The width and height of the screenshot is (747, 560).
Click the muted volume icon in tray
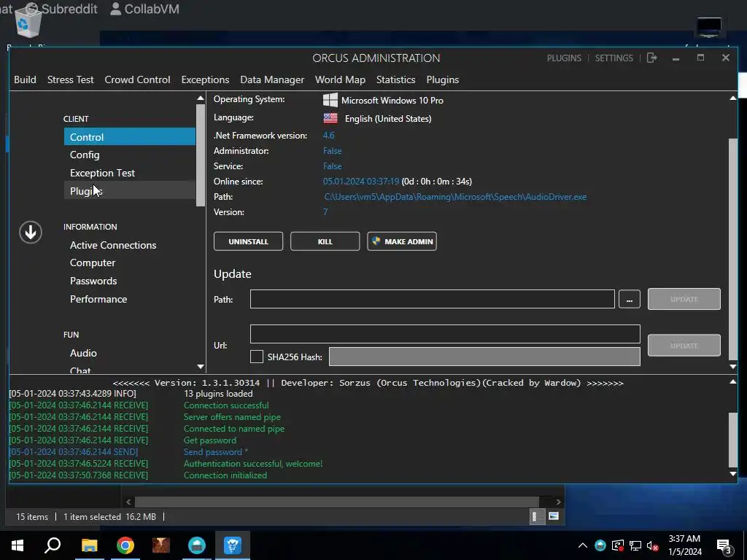click(x=653, y=545)
